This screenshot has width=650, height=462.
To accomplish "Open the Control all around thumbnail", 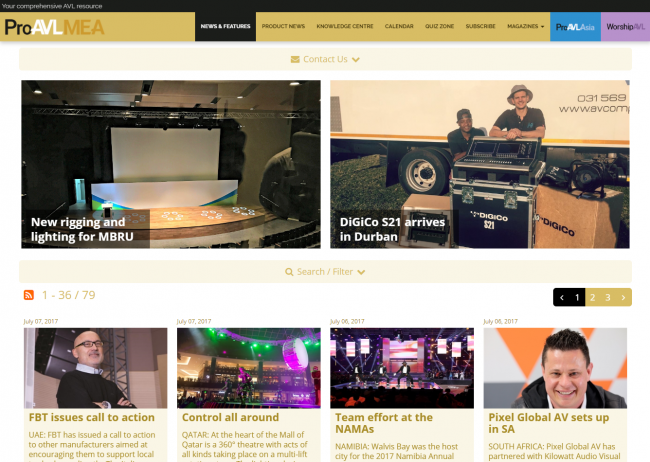I will click(x=249, y=368).
